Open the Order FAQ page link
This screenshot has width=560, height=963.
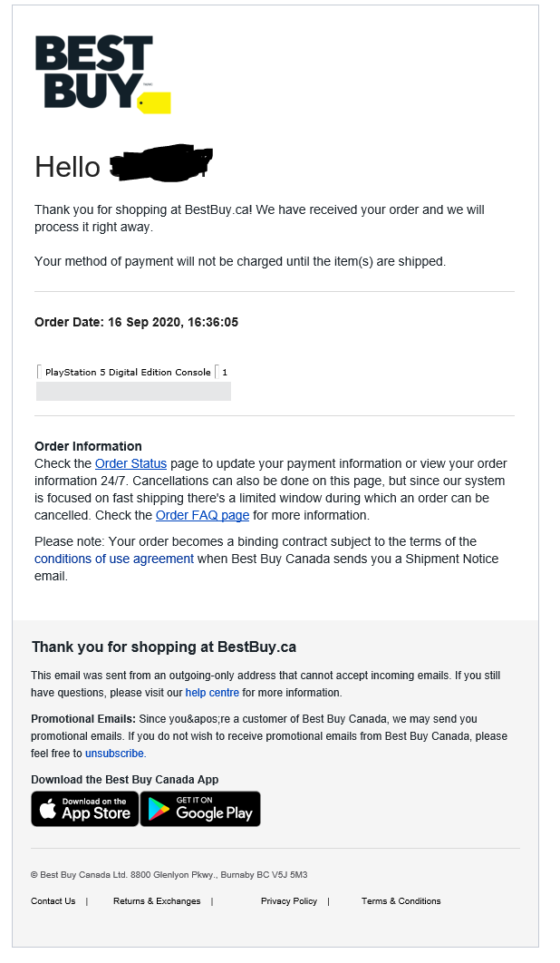[x=202, y=515]
